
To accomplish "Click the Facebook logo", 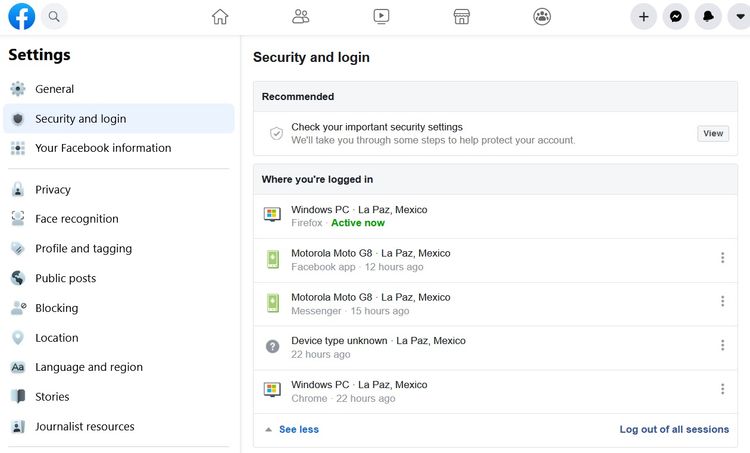I will tap(22, 16).
